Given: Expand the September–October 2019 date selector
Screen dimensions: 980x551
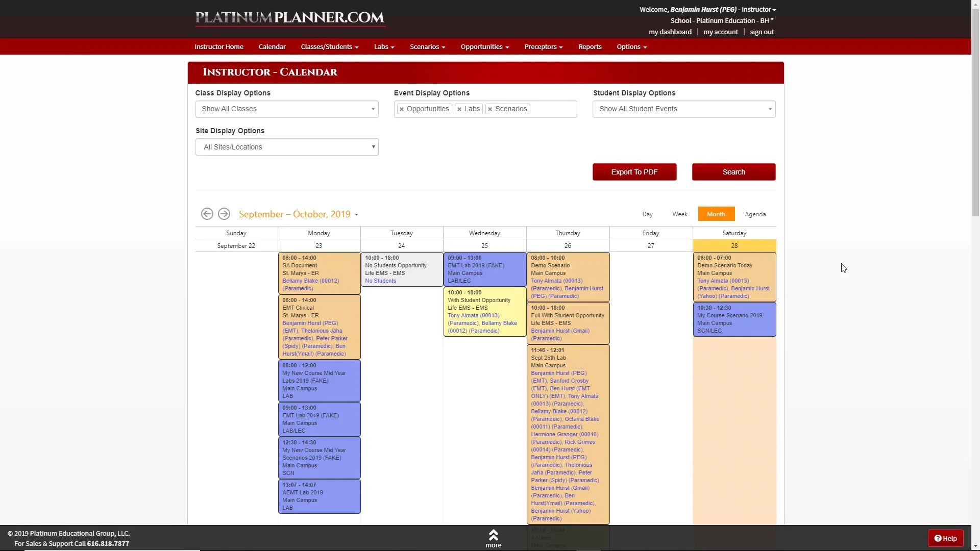Looking at the screenshot, I should [356, 214].
